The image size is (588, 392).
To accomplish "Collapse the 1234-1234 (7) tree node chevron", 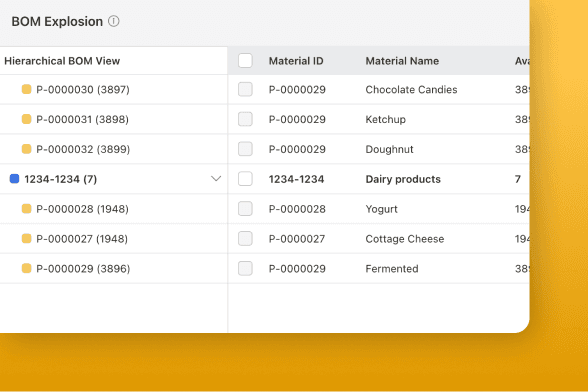I will point(216,179).
